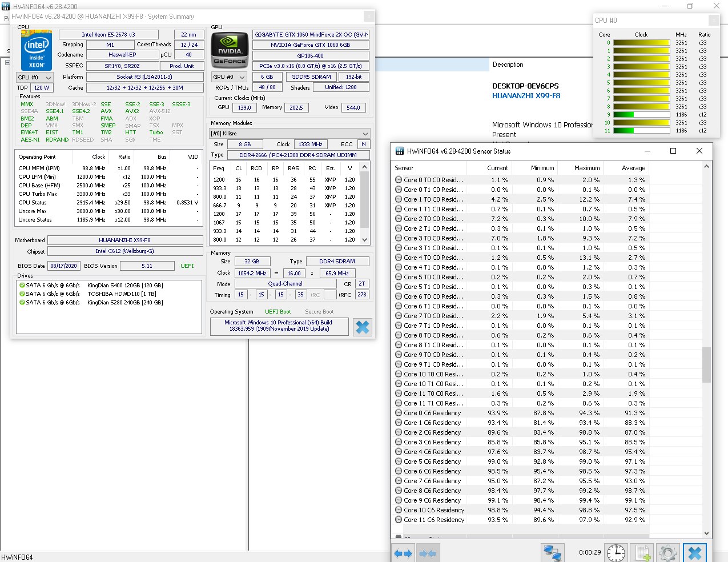This screenshot has width=728, height=562.
Task: Start logging with the sheet-plus icon
Action: (x=642, y=553)
